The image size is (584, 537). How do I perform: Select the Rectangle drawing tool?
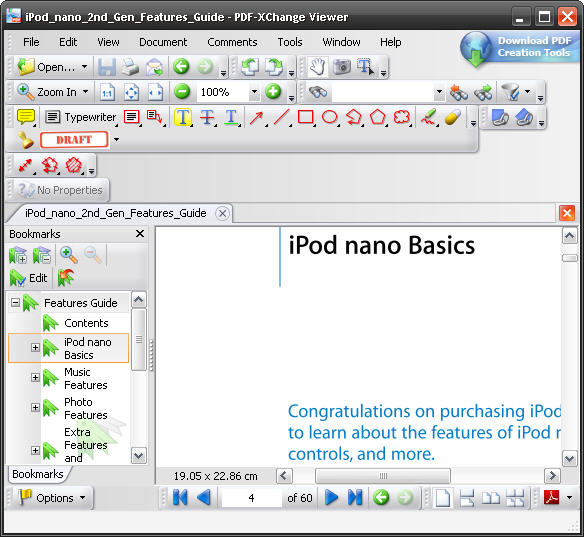305,117
